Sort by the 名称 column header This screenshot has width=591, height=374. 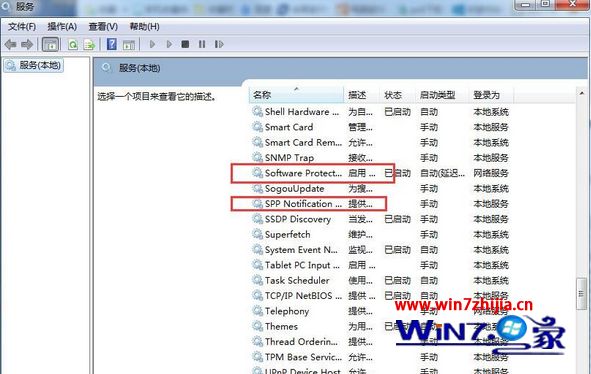(x=296, y=95)
